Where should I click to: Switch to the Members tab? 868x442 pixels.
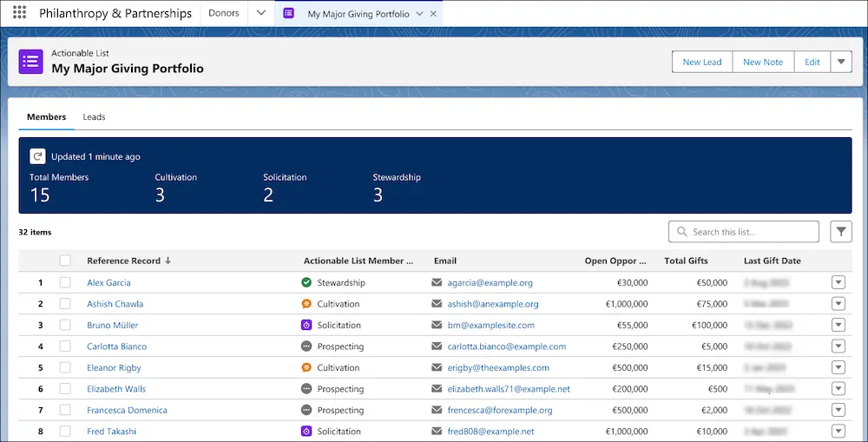tap(47, 117)
